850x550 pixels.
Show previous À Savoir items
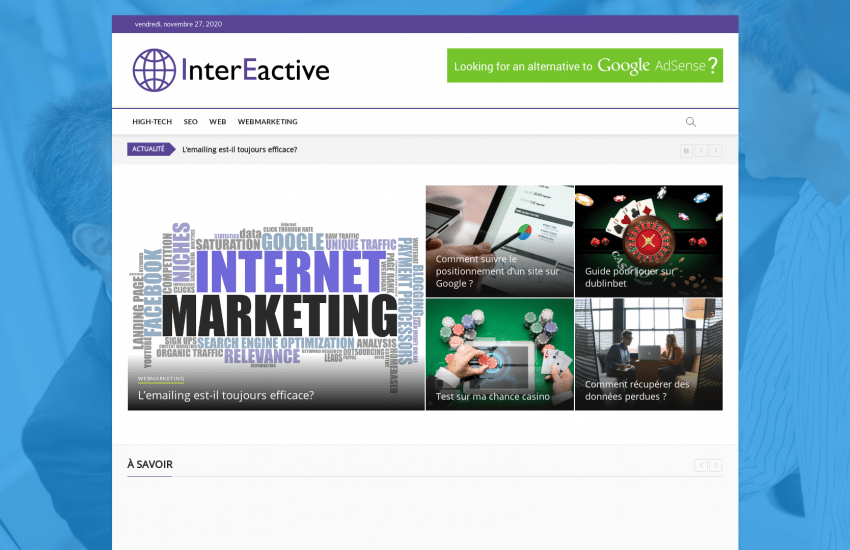coord(701,465)
